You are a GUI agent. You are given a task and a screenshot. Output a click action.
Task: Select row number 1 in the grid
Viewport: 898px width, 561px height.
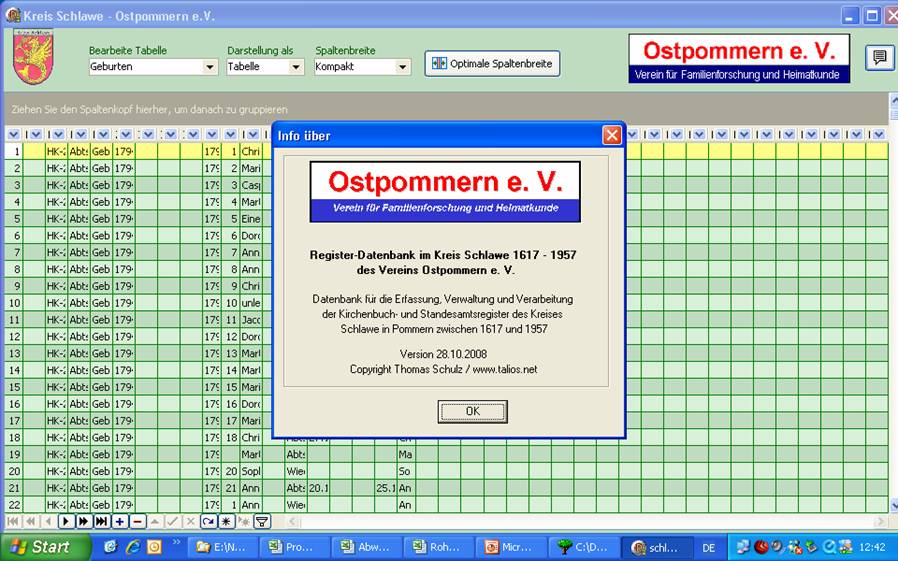click(14, 152)
